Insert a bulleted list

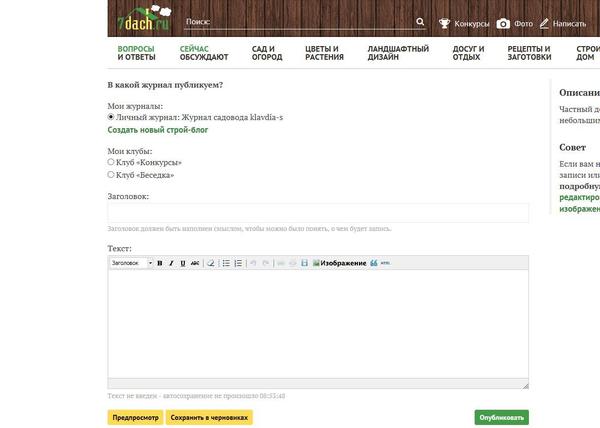point(226,263)
